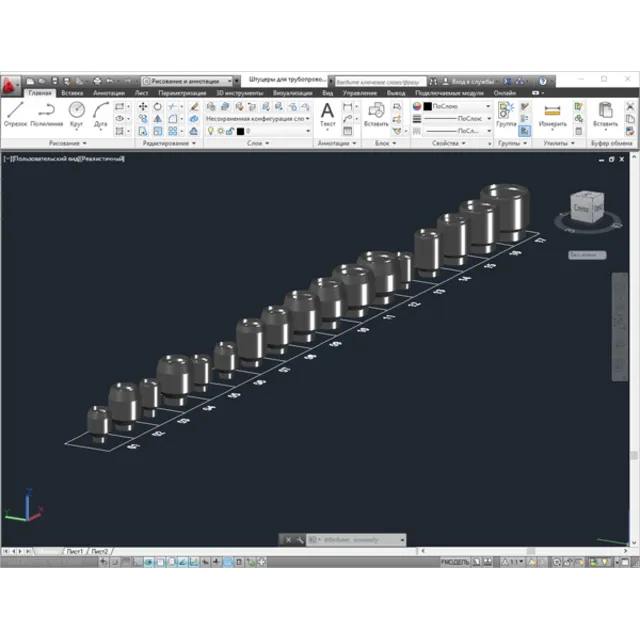Viewport: 640px width, 640px height.
Task: Click the Copy objects icon
Action: coord(143,119)
